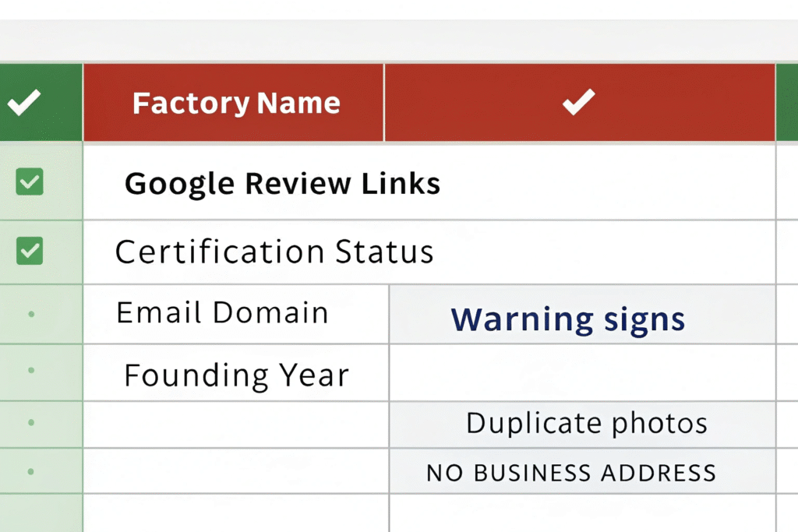Select the Google Review Links row text

coord(282,184)
